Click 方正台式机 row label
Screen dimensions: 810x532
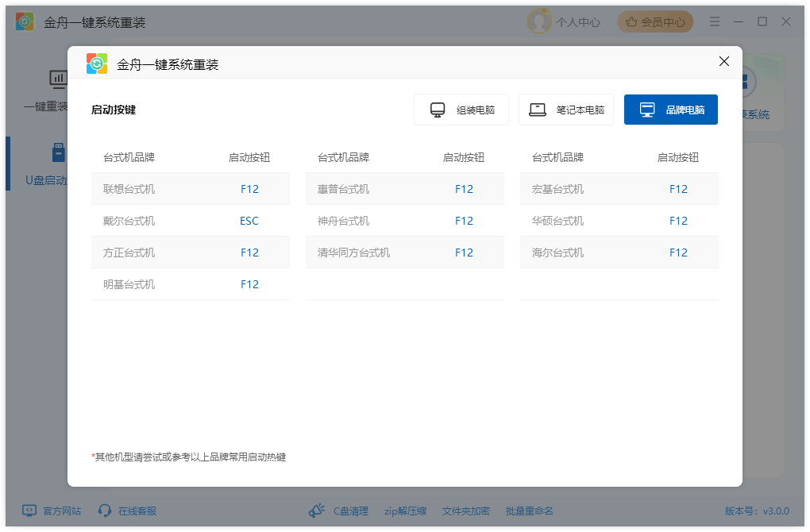coord(129,253)
